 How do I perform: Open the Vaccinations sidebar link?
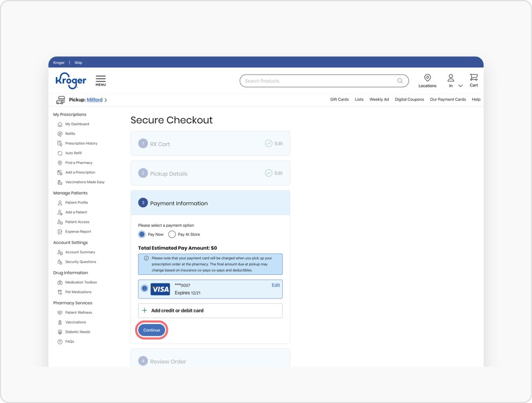(76, 322)
